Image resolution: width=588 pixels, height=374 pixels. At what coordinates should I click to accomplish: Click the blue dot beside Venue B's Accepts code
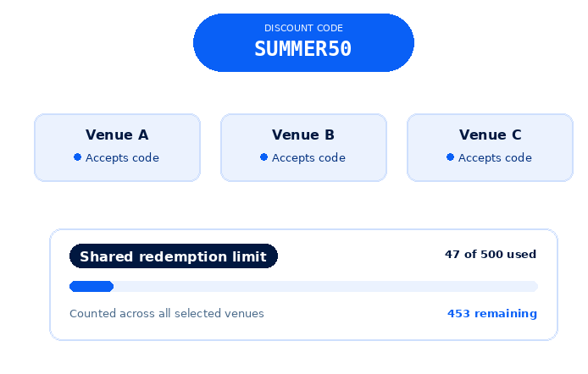tap(264, 157)
